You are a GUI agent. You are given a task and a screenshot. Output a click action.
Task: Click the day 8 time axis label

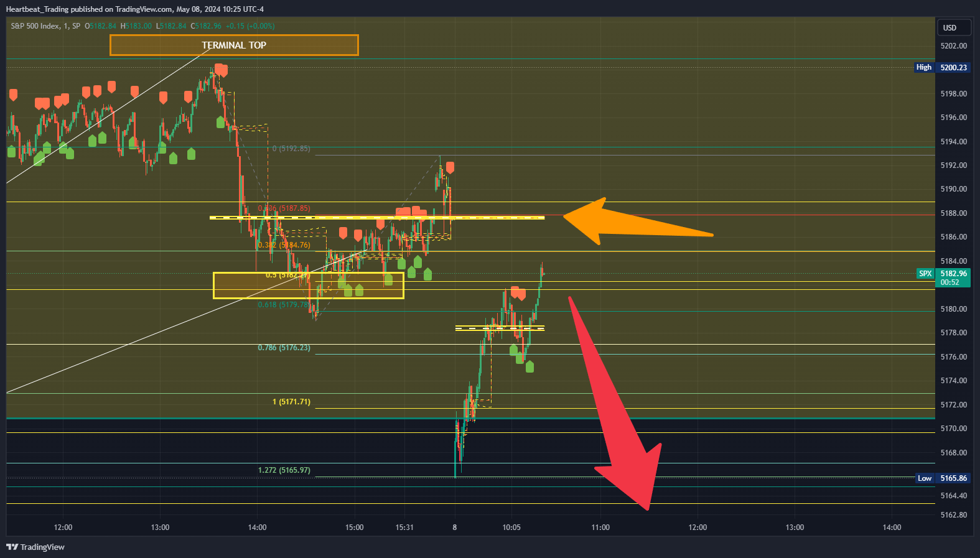(x=455, y=528)
